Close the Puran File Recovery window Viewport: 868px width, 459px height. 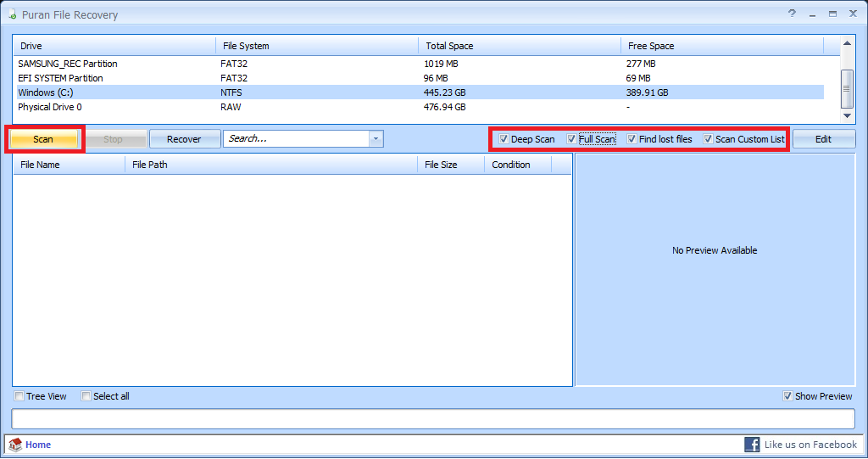pyautogui.click(x=853, y=14)
